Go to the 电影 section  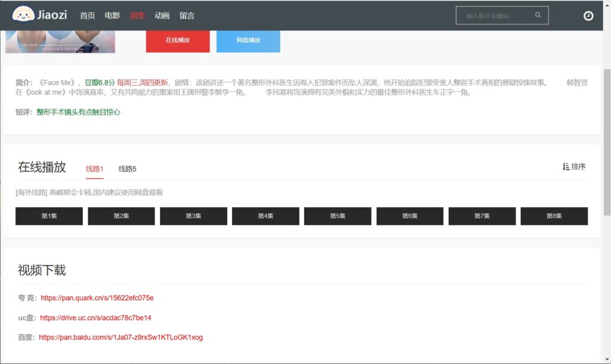tap(112, 16)
